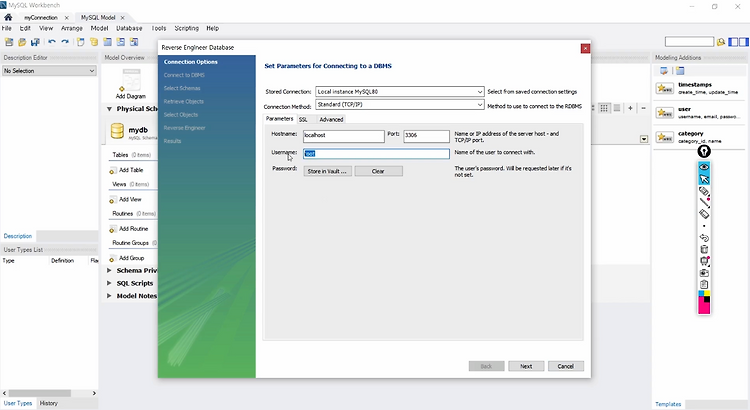This screenshot has width=750, height=410.
Task: Click the Next button
Action: tap(526, 366)
